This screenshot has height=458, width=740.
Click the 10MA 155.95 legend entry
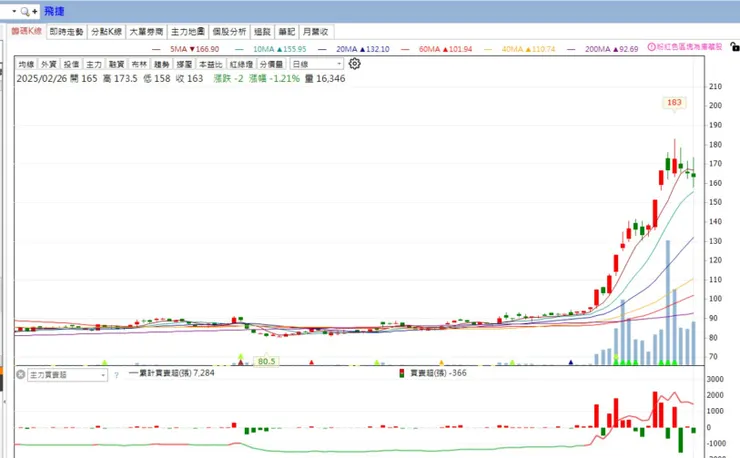click(x=279, y=49)
